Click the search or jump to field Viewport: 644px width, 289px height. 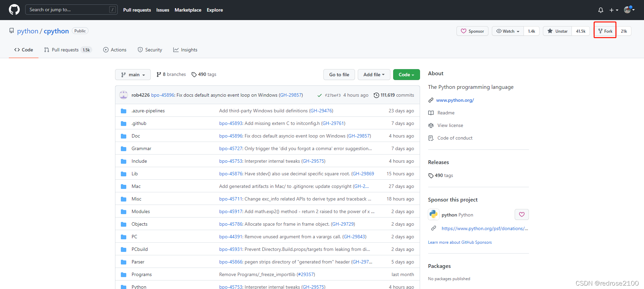pyautogui.click(x=71, y=10)
